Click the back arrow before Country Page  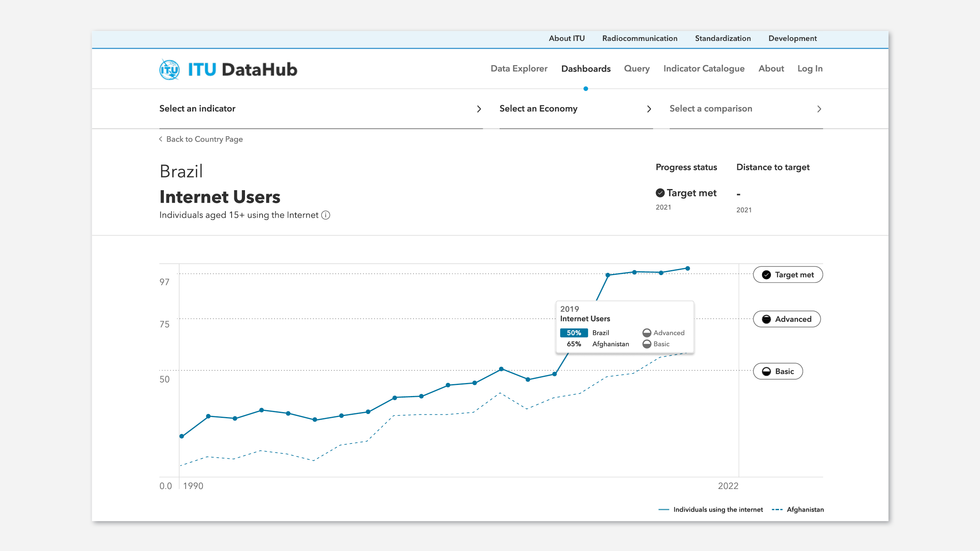161,139
